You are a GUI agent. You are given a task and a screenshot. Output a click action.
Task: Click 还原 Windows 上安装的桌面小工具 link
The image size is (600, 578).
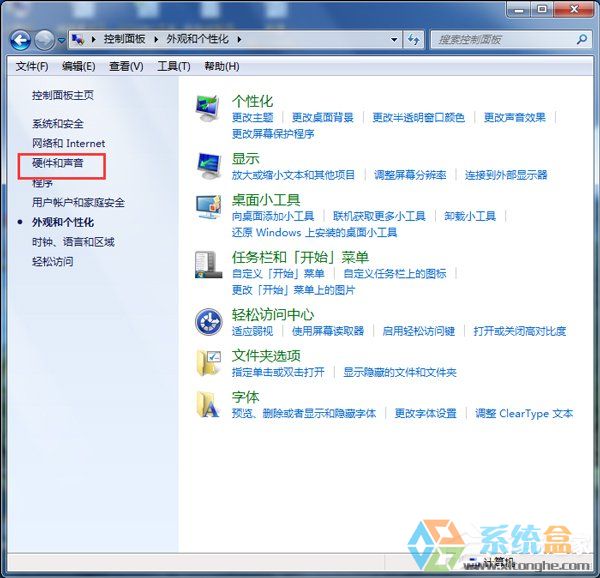click(315, 233)
